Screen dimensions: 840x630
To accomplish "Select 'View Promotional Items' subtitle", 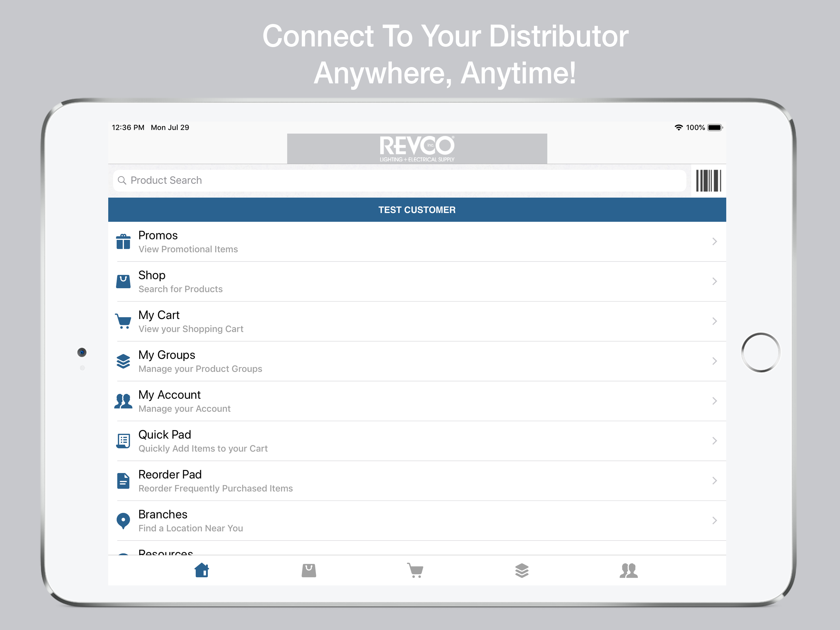I will [x=188, y=249].
